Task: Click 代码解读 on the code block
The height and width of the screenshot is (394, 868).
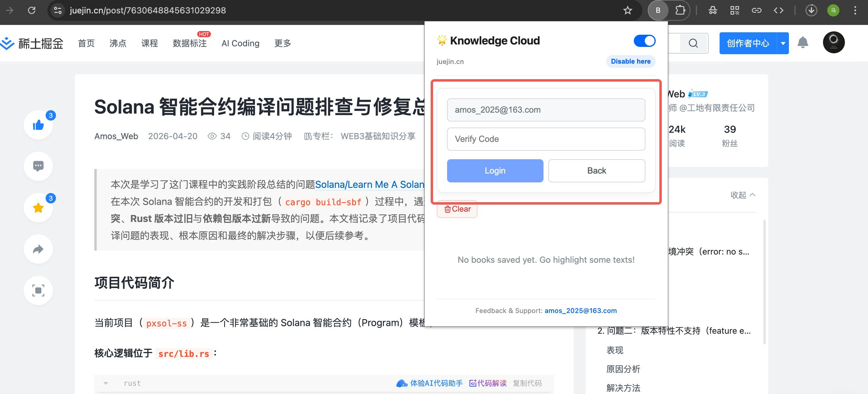Action: point(488,383)
